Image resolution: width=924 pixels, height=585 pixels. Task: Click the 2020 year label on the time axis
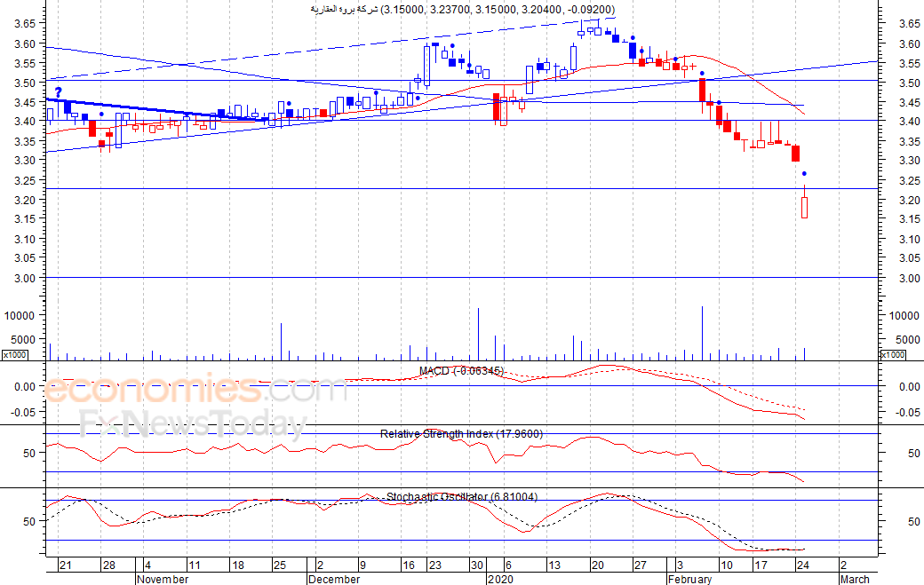pos(500,579)
